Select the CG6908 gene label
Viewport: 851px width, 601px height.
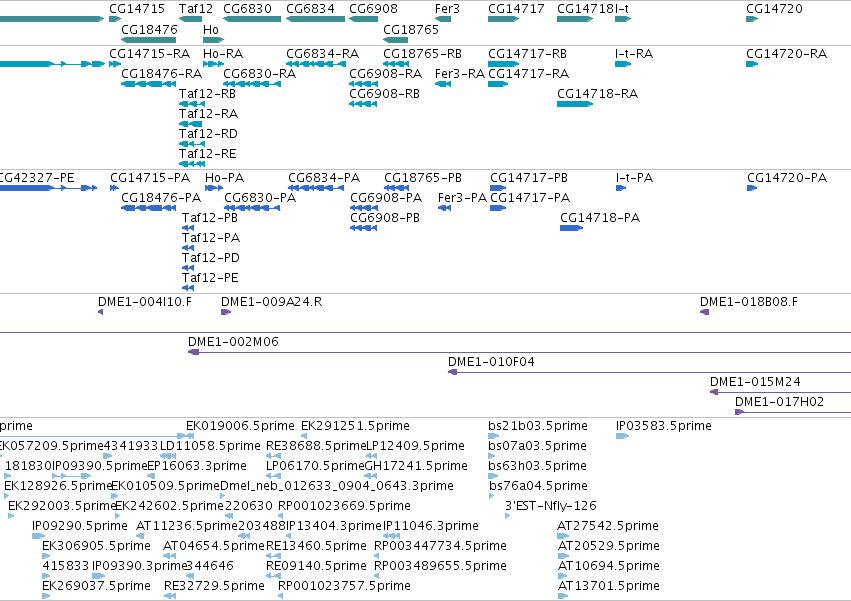pyautogui.click(x=373, y=9)
